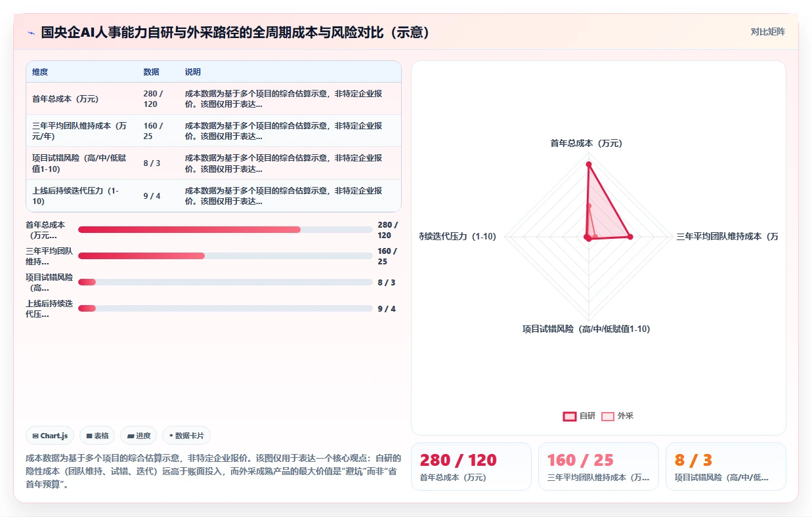Image resolution: width=812 pixels, height=517 pixels.
Task: Toggle the 自研 legend item
Action: click(x=579, y=416)
